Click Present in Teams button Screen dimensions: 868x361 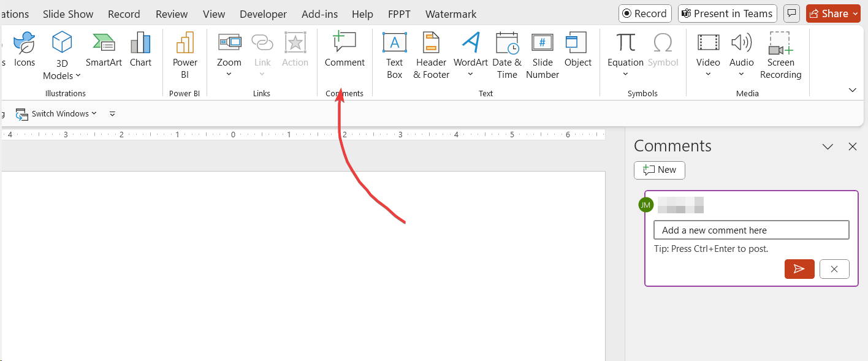[x=727, y=13]
